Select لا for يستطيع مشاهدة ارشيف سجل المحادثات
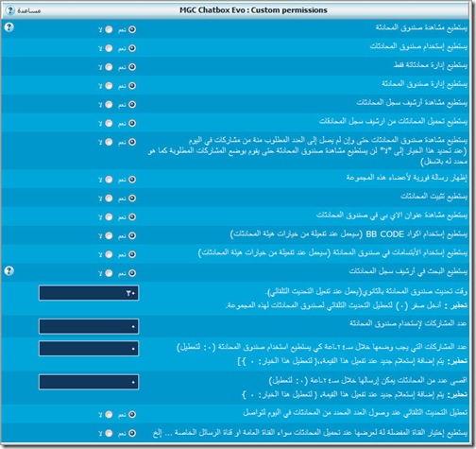 point(109,104)
